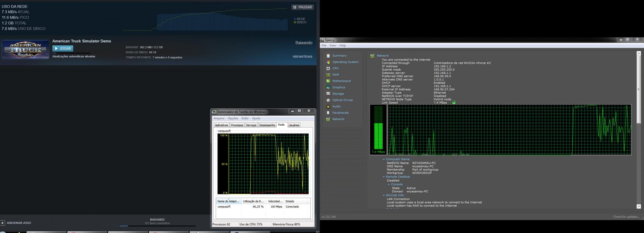The image size is (644, 233).
Task: Click the Motherboard icon in Speccy sidebar
Action: coord(328,81)
